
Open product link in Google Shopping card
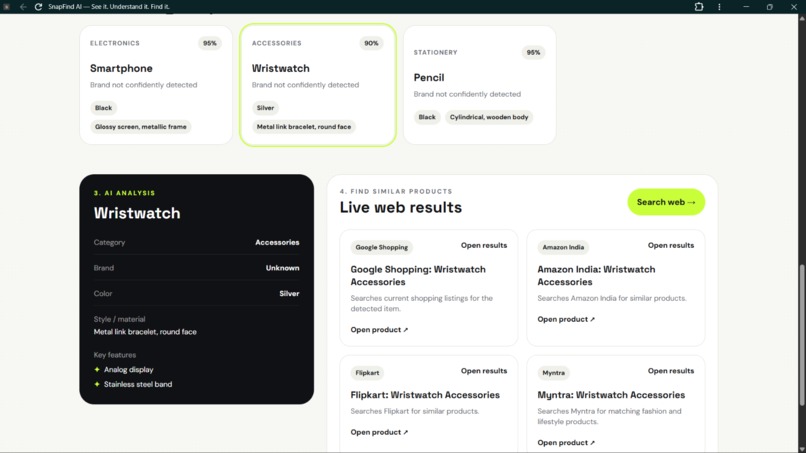click(x=379, y=330)
